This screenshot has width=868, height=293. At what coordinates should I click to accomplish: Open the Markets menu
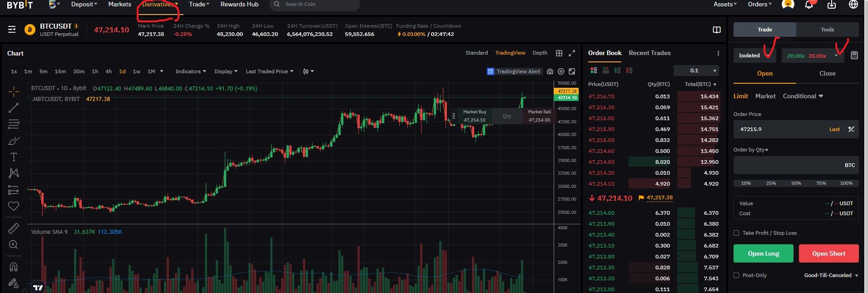coord(119,4)
